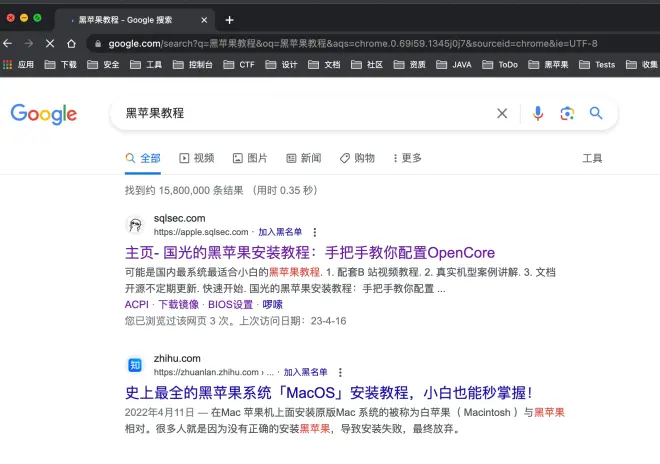This screenshot has height=464, width=660.
Task: Click the https://apple.sqlsec.com URL text
Action: click(x=201, y=232)
